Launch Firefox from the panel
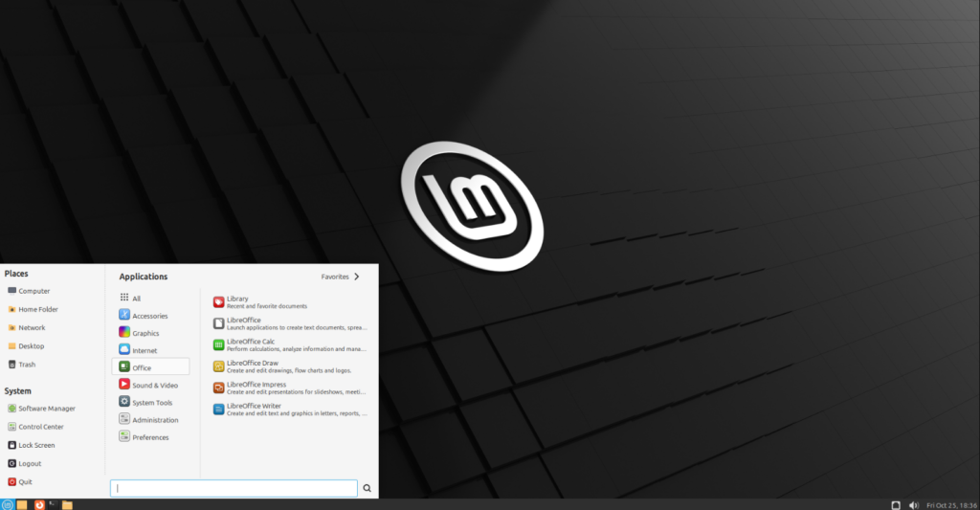This screenshot has height=510, width=980. coord(38,504)
